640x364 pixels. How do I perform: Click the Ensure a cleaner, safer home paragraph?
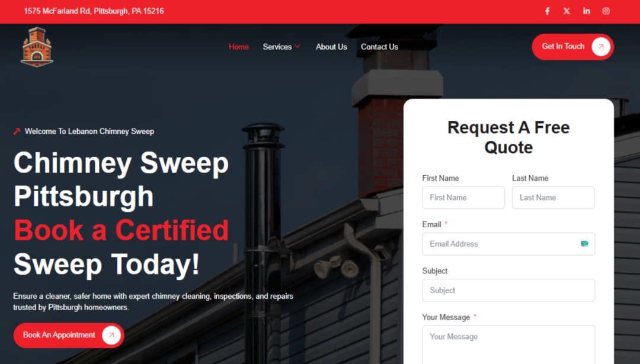[153, 302]
